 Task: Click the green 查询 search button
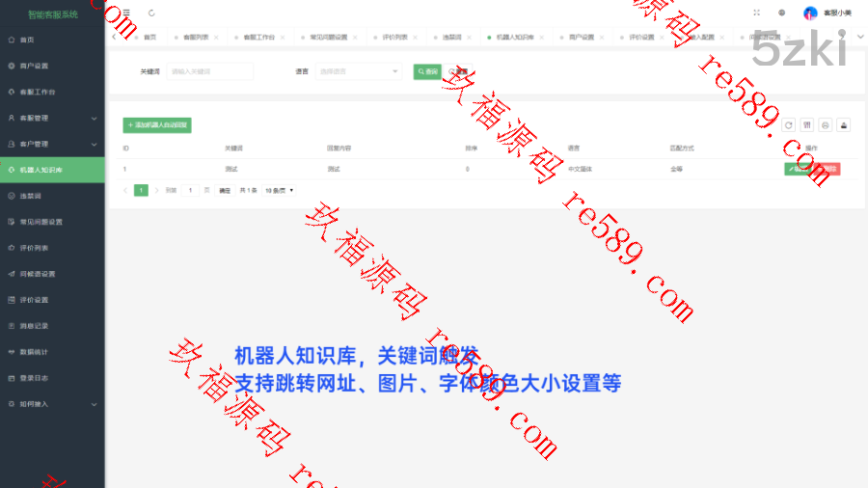pos(427,71)
